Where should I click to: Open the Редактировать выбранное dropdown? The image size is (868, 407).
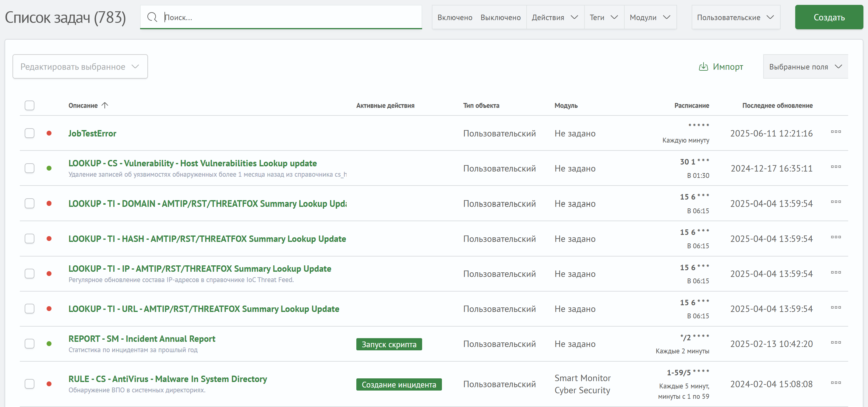pyautogui.click(x=80, y=67)
